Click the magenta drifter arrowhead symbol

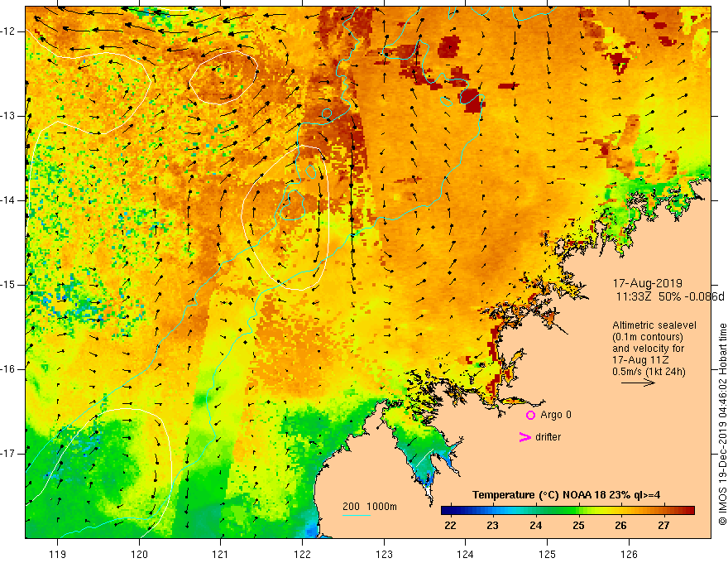[x=524, y=437]
